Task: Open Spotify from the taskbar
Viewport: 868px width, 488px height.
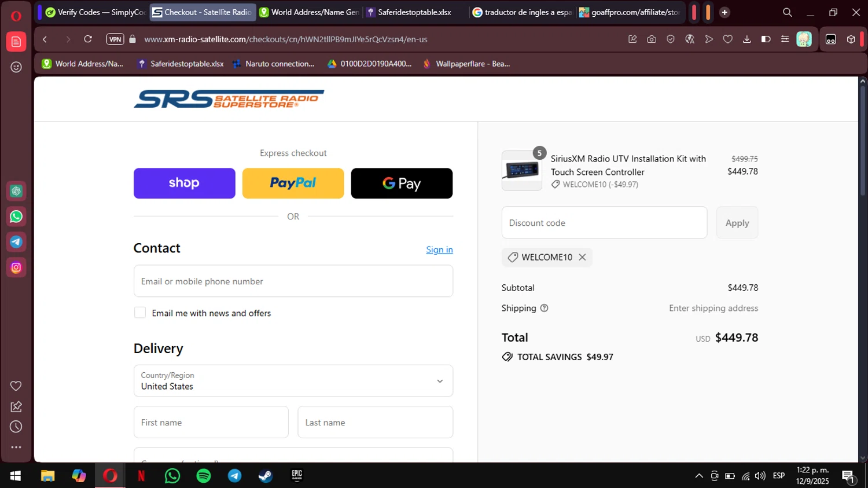Action: 204,476
